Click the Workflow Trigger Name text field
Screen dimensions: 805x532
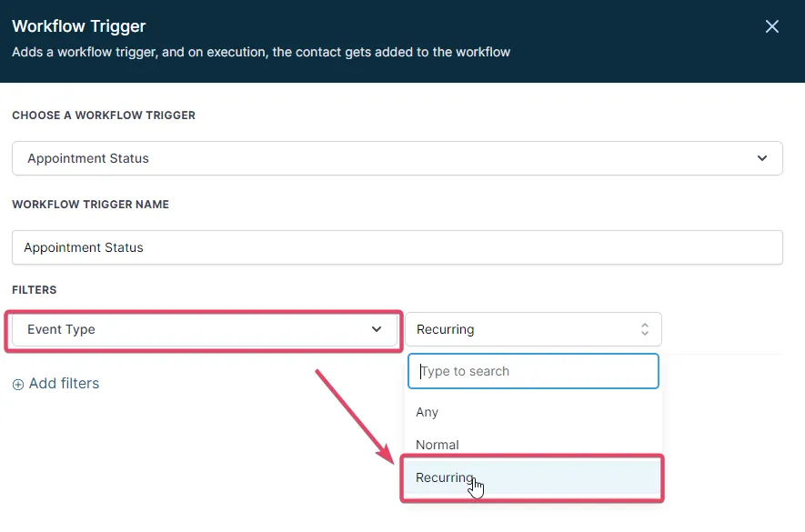pos(397,247)
